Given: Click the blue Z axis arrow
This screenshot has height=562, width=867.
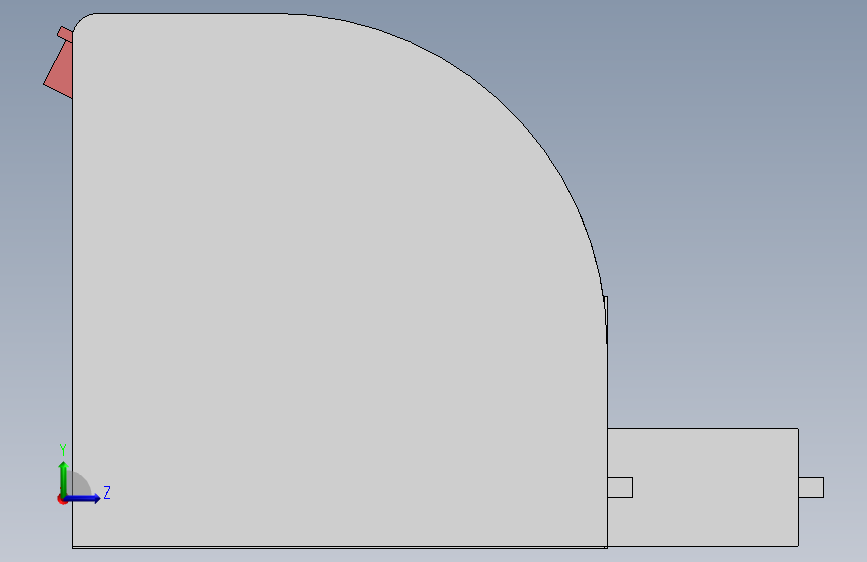Looking at the screenshot, I should [83, 498].
